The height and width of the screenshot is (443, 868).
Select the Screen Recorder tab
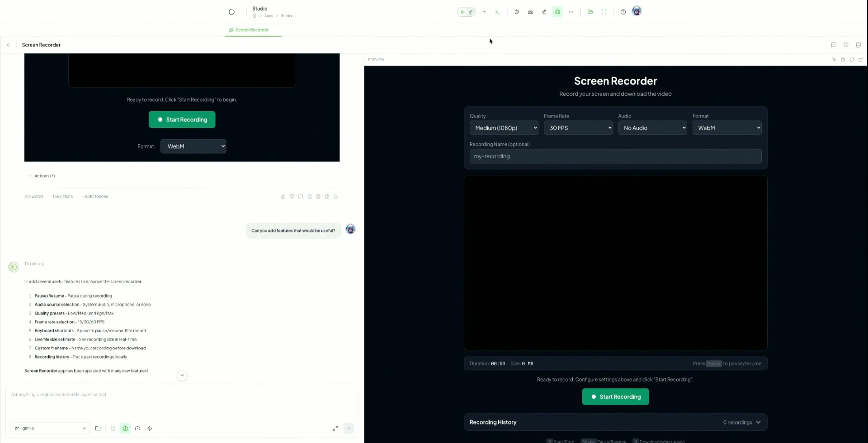(x=252, y=30)
